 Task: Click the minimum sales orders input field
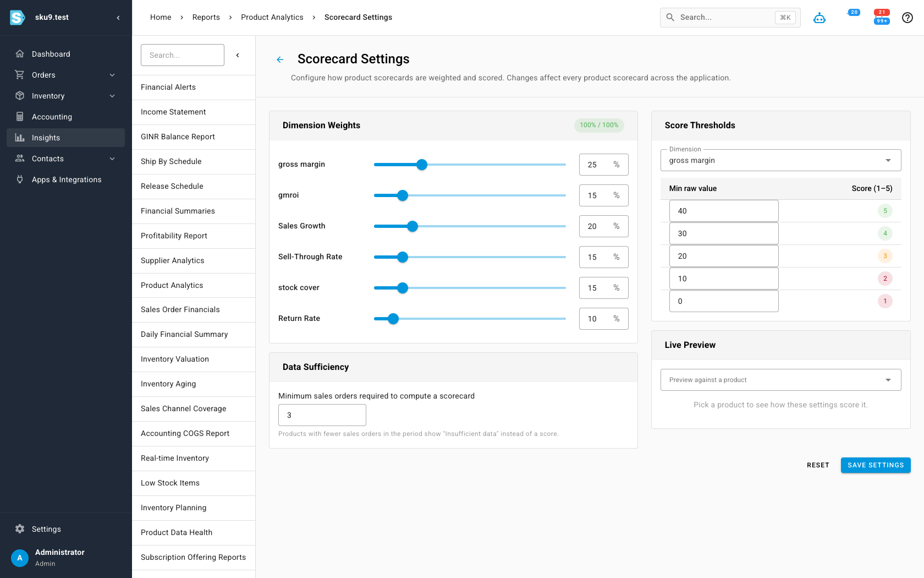click(x=322, y=415)
